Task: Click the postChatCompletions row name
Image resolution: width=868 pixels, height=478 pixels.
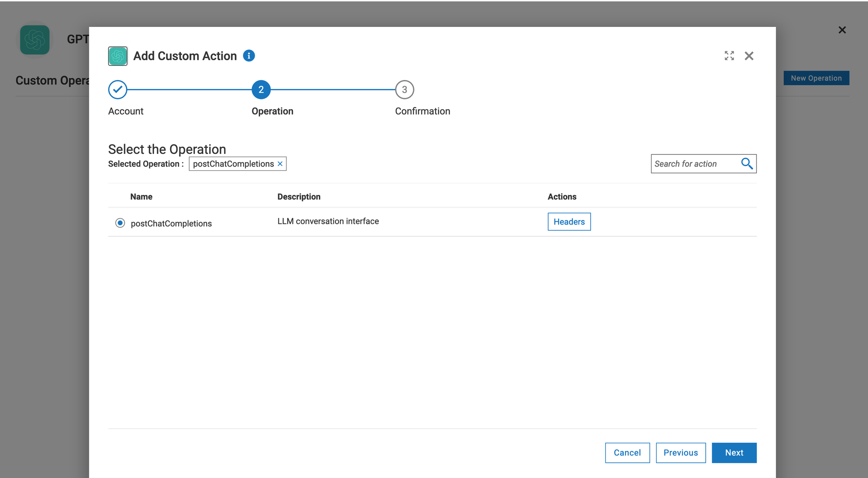Action: 171,223
